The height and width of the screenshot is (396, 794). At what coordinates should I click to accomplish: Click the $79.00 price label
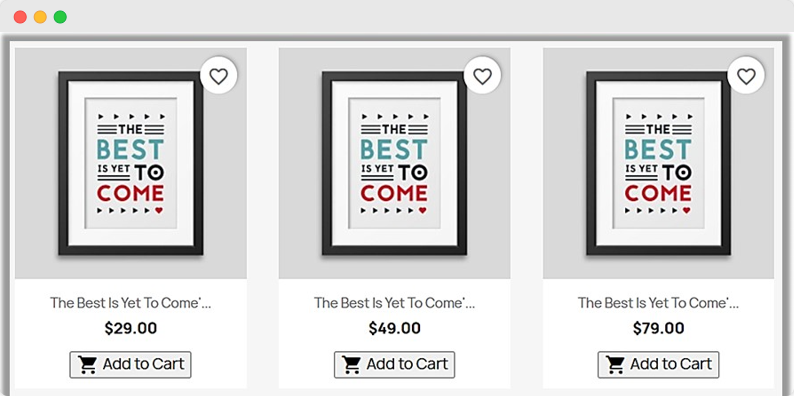click(x=658, y=328)
